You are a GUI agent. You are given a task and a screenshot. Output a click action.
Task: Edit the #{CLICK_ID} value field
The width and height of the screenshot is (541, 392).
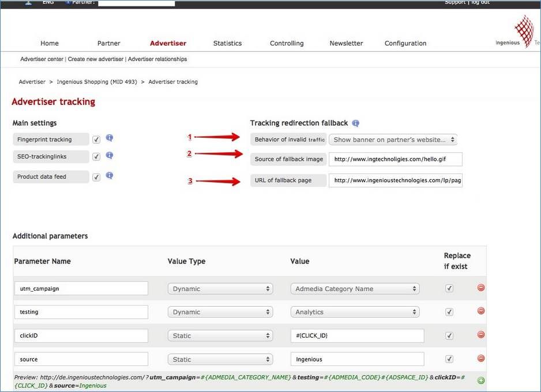tap(358, 336)
